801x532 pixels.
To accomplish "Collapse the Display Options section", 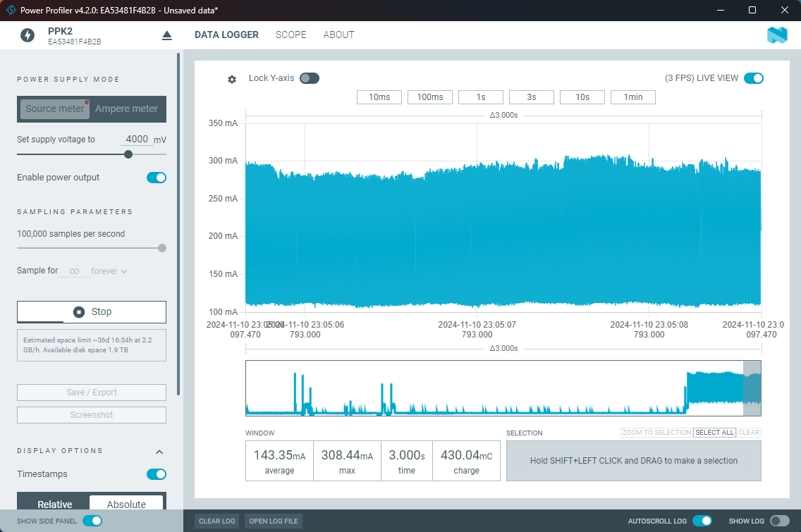I will 159,452.
